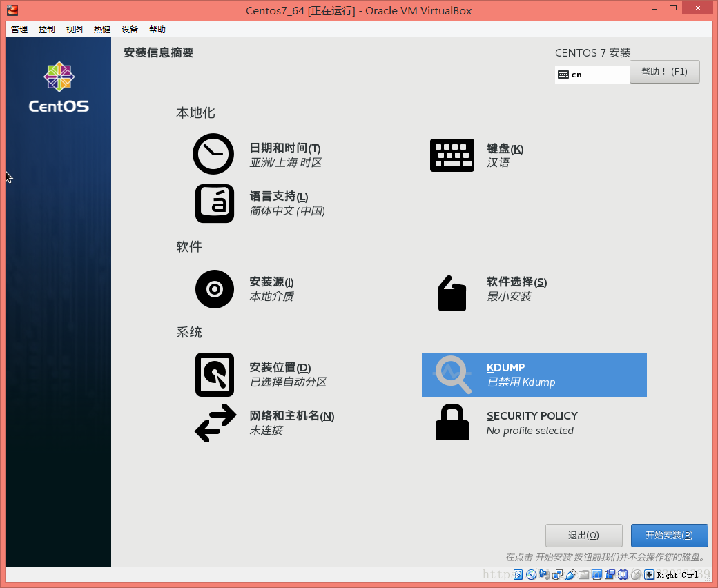Click the 开始安装(B) begin installation button
The width and height of the screenshot is (718, 588).
670,536
